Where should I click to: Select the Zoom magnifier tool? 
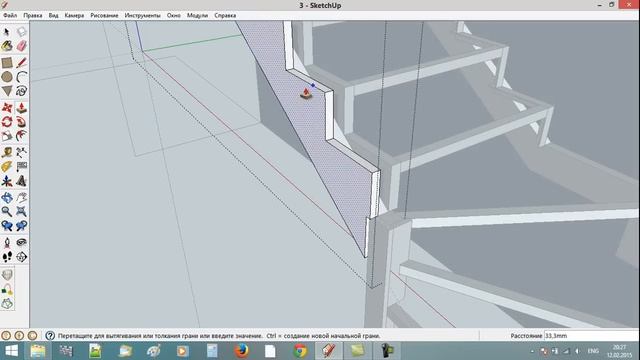pyautogui.click(x=7, y=211)
